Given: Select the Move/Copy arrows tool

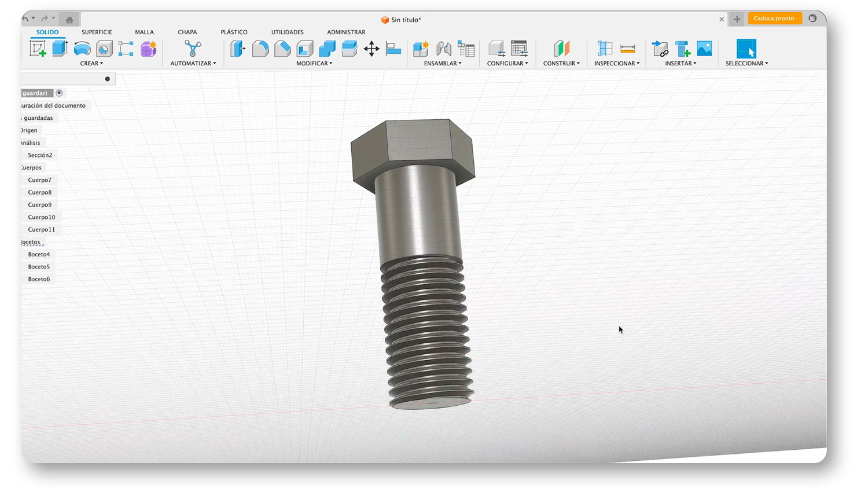Looking at the screenshot, I should 372,49.
